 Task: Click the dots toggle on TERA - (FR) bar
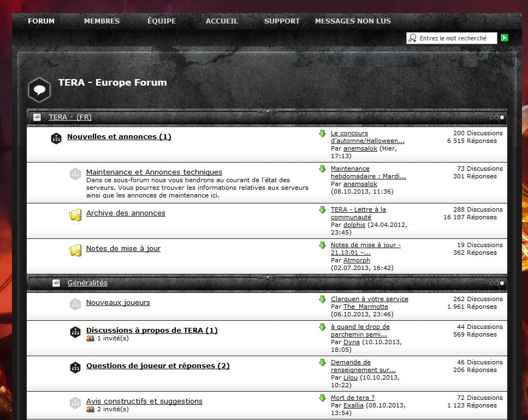tap(497, 117)
